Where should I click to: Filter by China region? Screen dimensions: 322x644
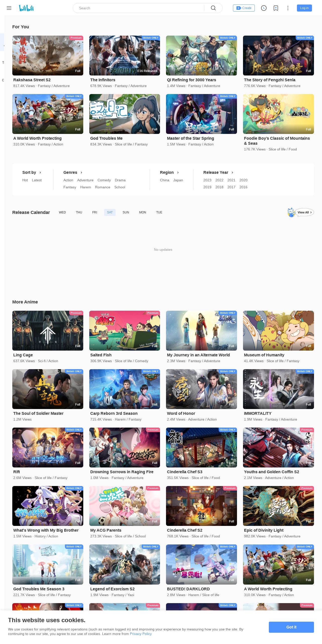(165, 180)
